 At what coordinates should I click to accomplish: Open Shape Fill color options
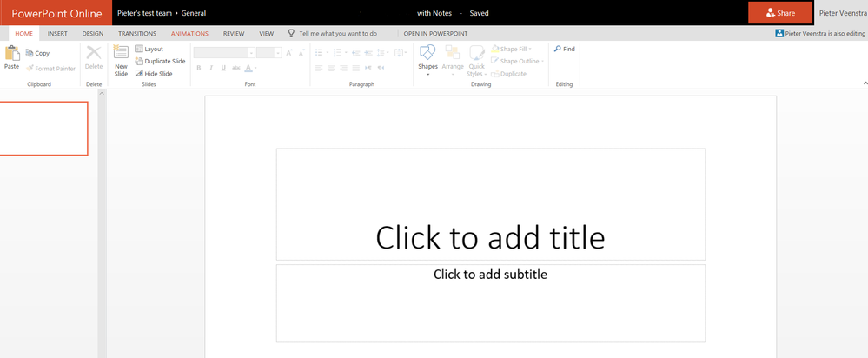512,50
